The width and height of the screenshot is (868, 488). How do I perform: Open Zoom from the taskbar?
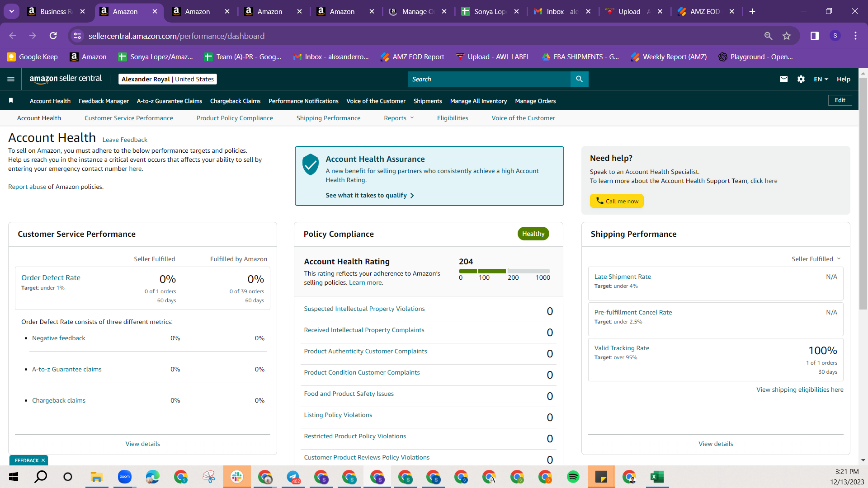click(x=124, y=477)
